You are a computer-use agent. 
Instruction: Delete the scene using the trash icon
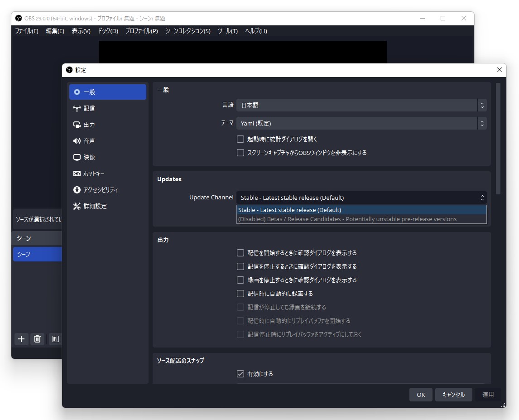pyautogui.click(x=37, y=339)
